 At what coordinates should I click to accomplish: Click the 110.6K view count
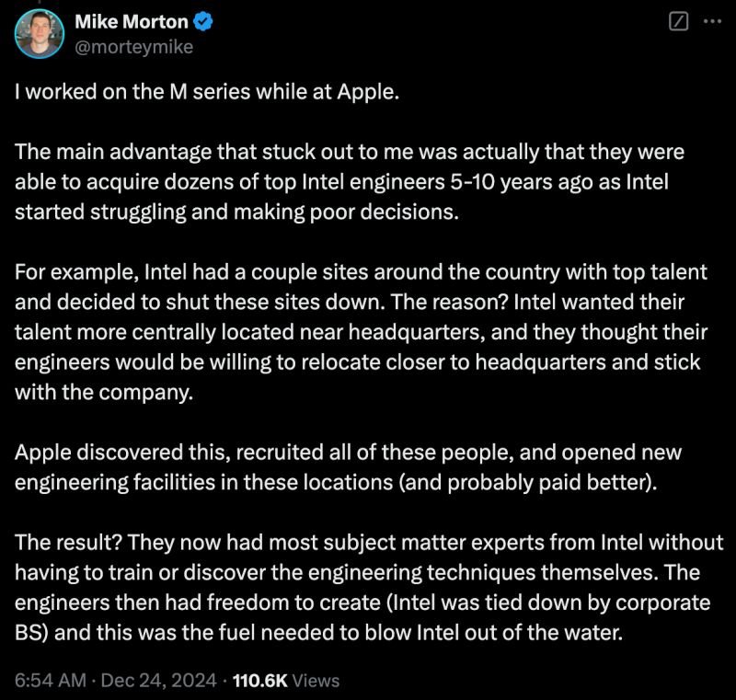pyautogui.click(x=259, y=681)
